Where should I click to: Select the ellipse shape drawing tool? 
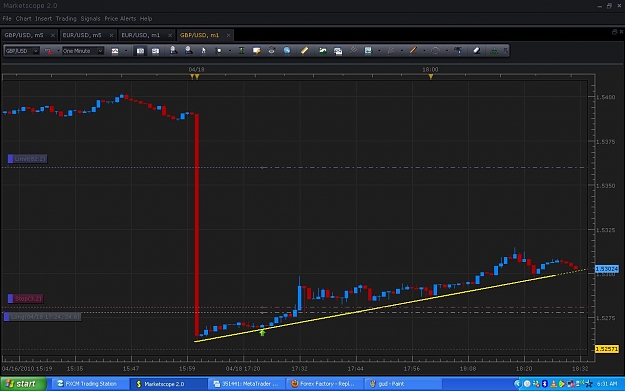435,51
